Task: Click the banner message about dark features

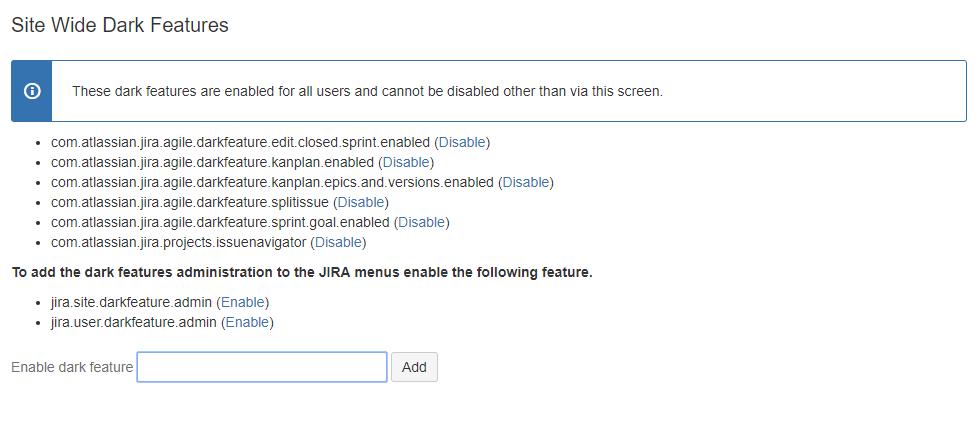Action: click(x=368, y=91)
